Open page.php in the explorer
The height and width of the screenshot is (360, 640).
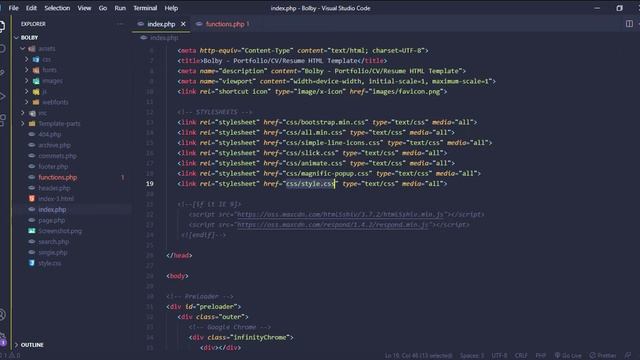coord(51,220)
